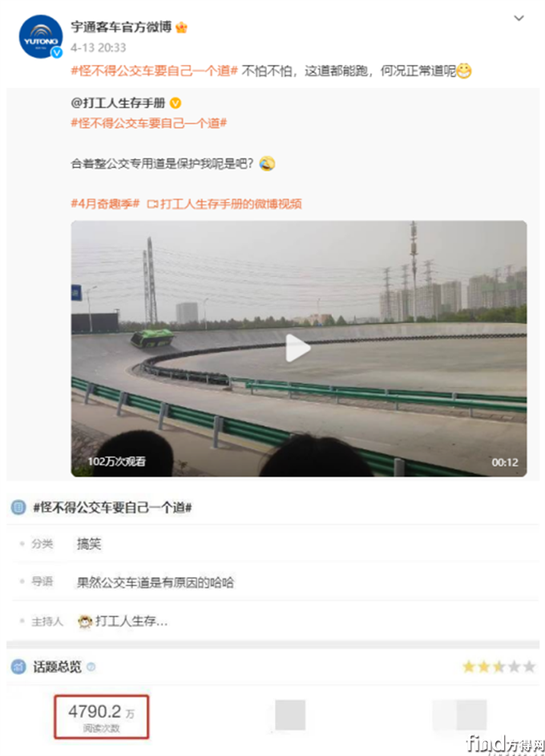This screenshot has width=545, height=756.
Task: Click the help question mark next to 话题总览
Action: coord(91,667)
